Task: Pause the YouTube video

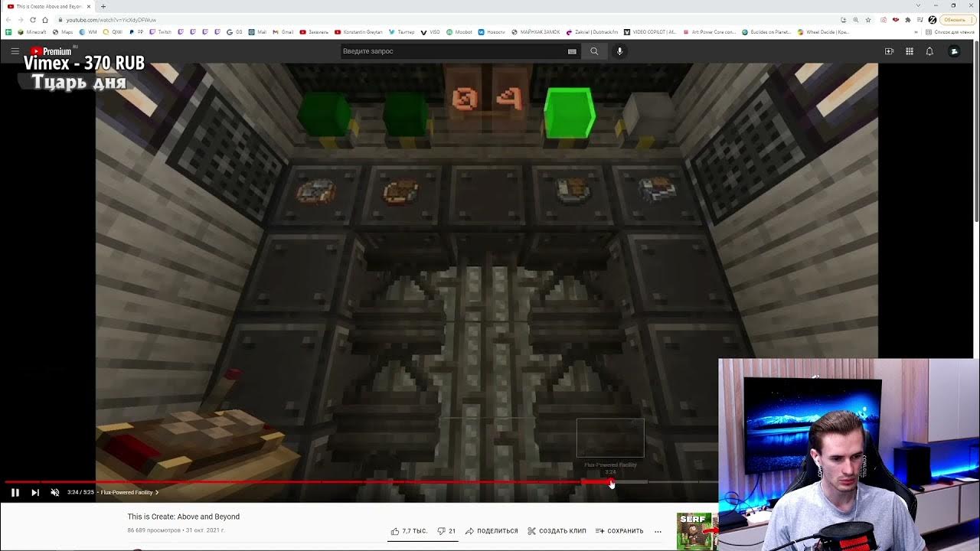Action: (x=15, y=492)
